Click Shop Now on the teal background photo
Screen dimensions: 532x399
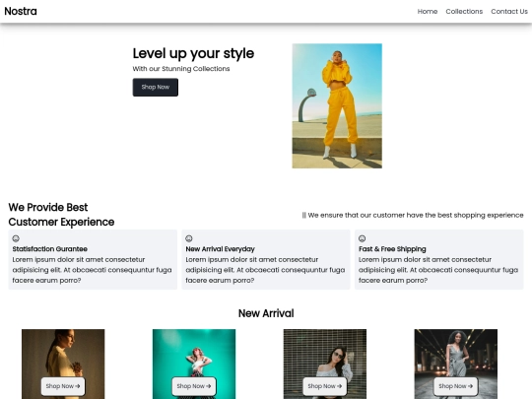coord(194,386)
